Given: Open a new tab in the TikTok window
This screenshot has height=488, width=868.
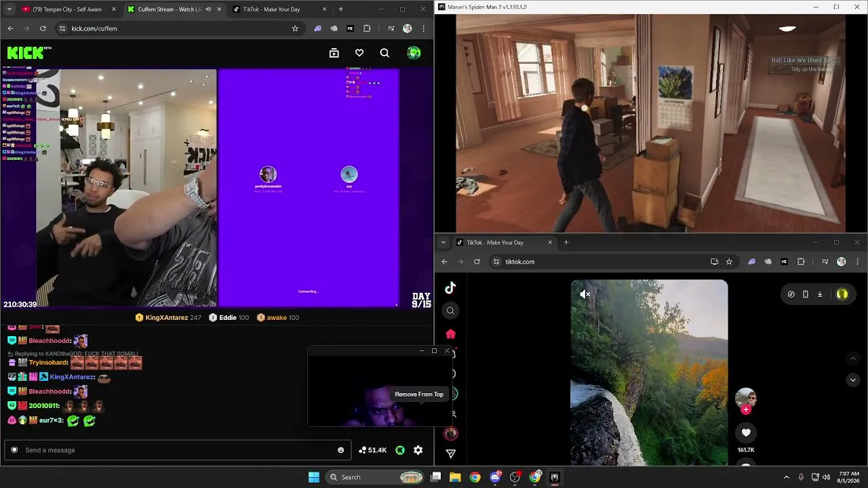Looking at the screenshot, I should coord(566,242).
